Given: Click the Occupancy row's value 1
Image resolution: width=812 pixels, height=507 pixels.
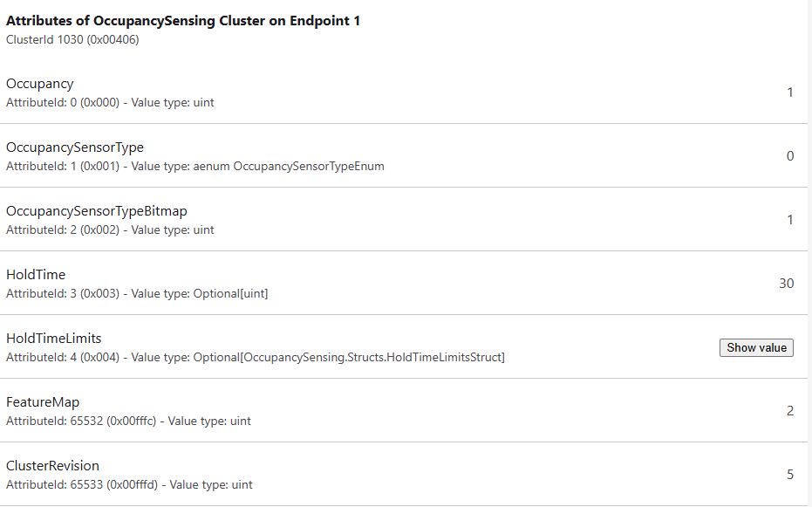Looking at the screenshot, I should coord(790,92).
